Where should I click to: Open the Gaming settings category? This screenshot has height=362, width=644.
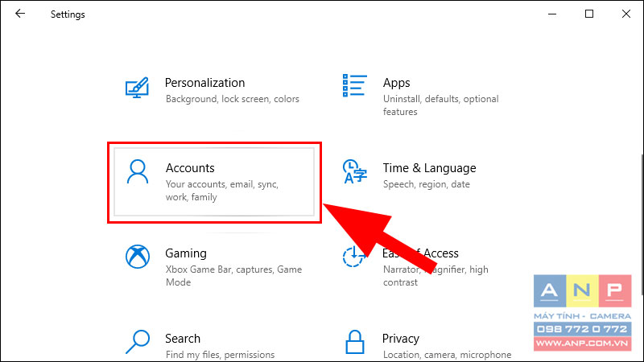(186, 253)
